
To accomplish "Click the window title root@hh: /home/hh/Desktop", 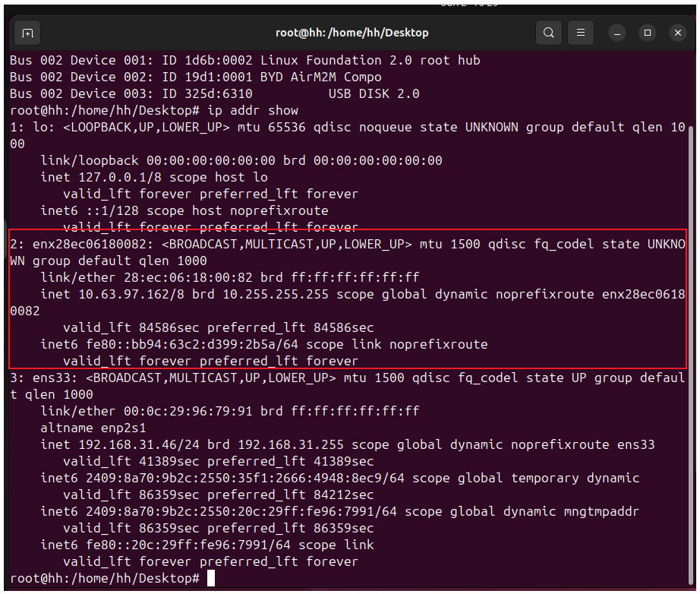I will click(352, 33).
